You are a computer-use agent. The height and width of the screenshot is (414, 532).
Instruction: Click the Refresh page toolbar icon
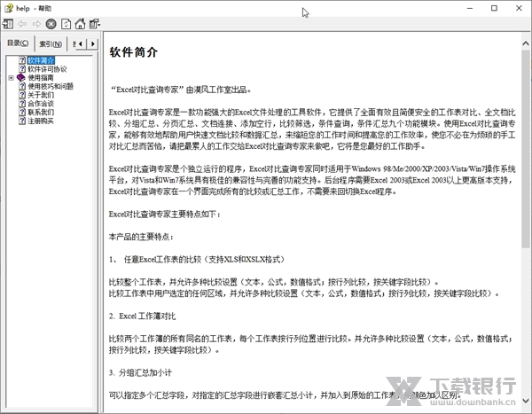coord(66,24)
